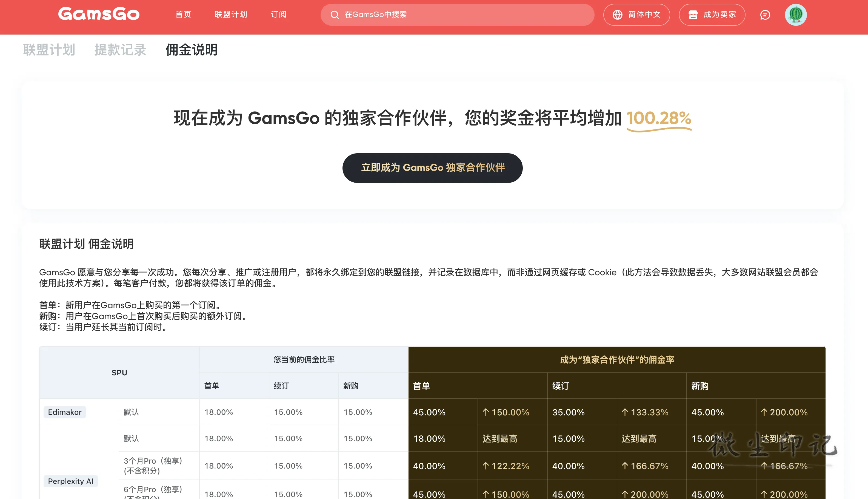The height and width of the screenshot is (499, 868).
Task: Click the 您当前的佣金比率 header
Action: (304, 359)
